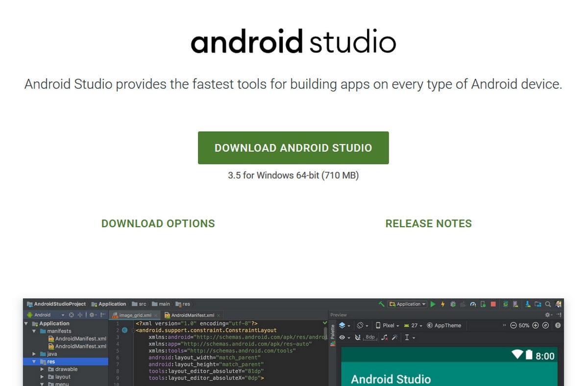Click the clear all constraints icon
The height and width of the screenshot is (386, 588).
click(x=385, y=337)
